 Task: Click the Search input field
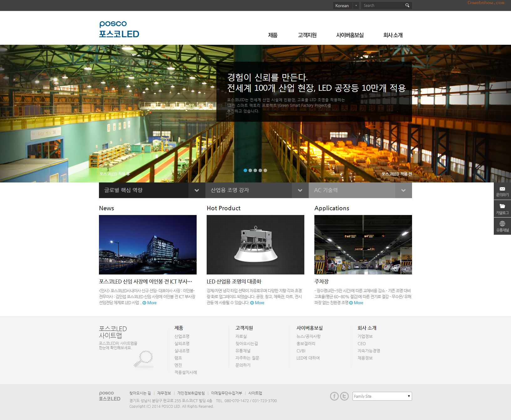coord(382,6)
